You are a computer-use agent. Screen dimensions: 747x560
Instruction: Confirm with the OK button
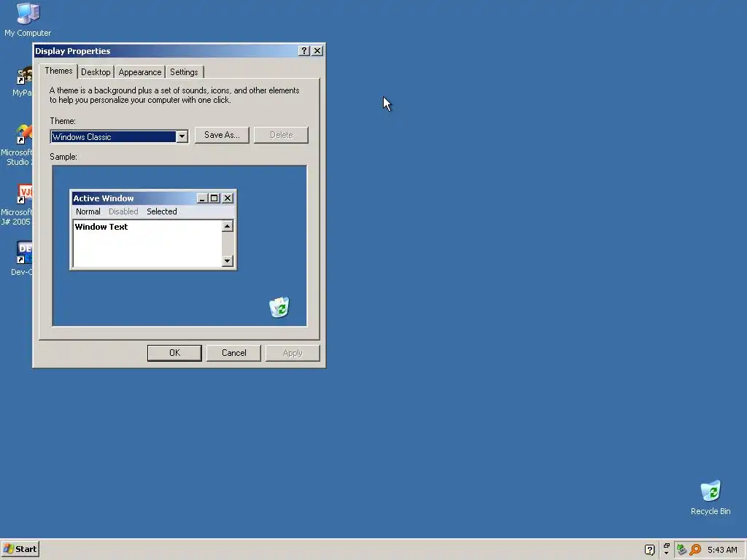(x=174, y=353)
